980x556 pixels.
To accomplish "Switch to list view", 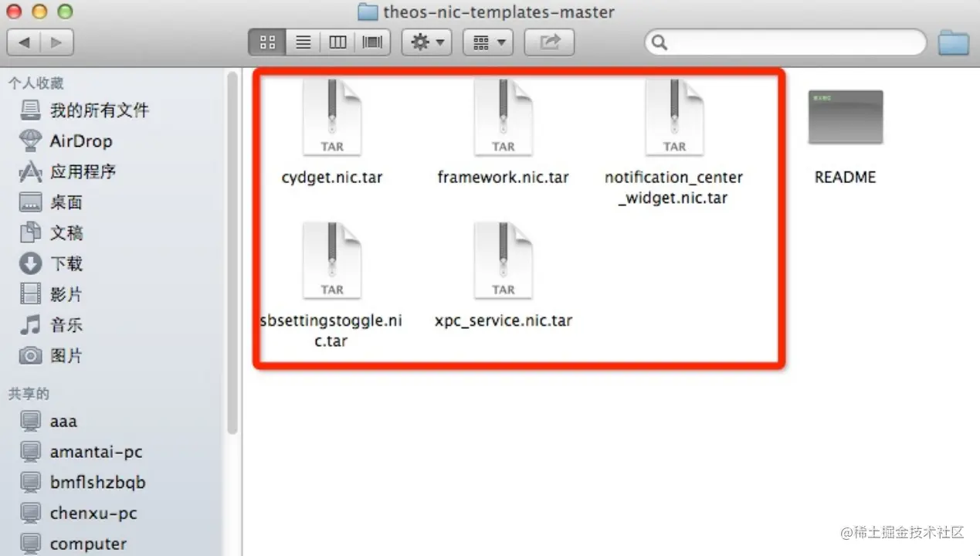I will [x=303, y=42].
